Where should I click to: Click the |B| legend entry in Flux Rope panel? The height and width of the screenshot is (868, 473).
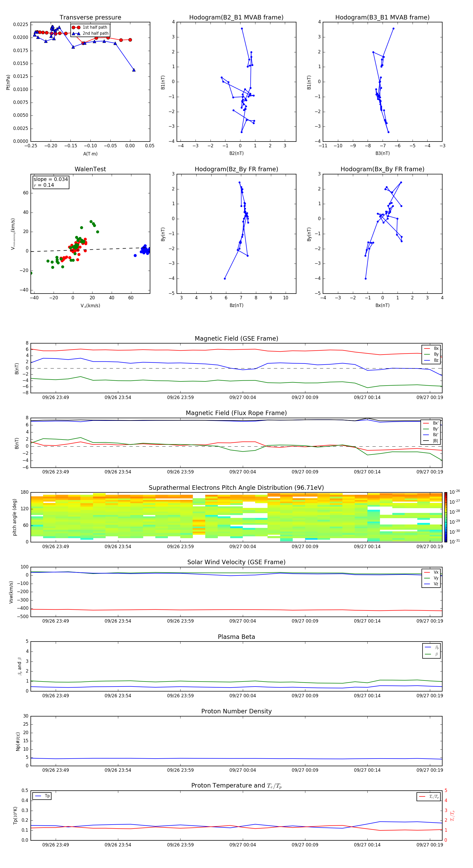pyautogui.click(x=431, y=441)
